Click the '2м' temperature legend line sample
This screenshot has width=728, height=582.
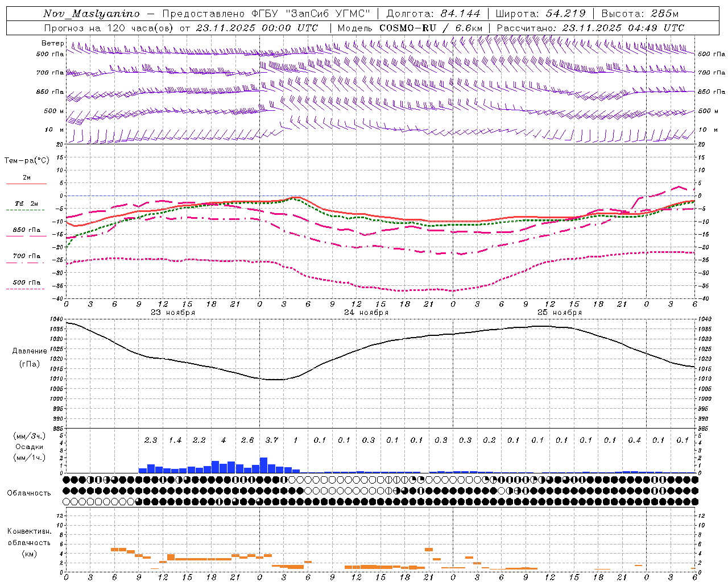(26, 184)
